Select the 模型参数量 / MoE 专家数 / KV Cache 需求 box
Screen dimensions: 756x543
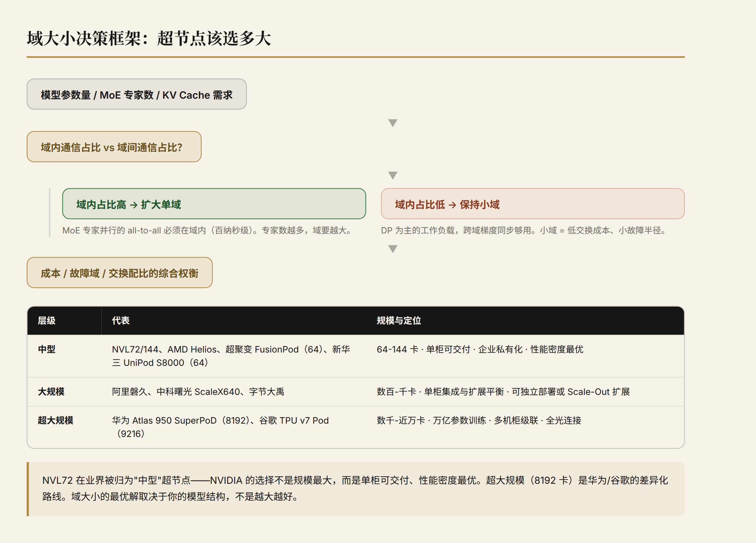[137, 94]
